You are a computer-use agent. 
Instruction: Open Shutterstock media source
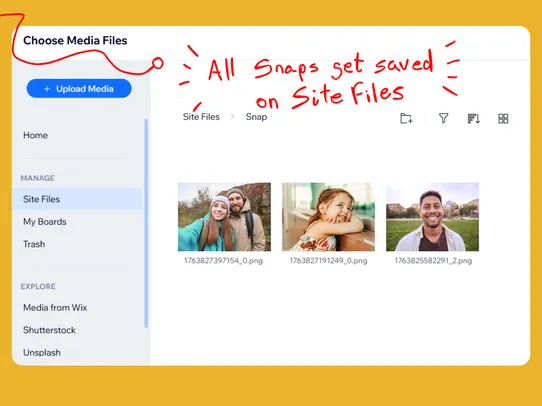[x=49, y=330]
